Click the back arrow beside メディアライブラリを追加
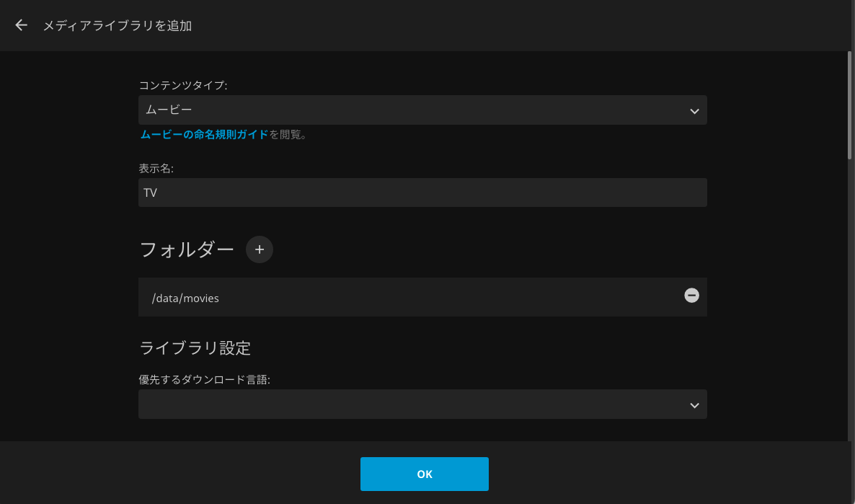The image size is (855, 504). point(20,25)
